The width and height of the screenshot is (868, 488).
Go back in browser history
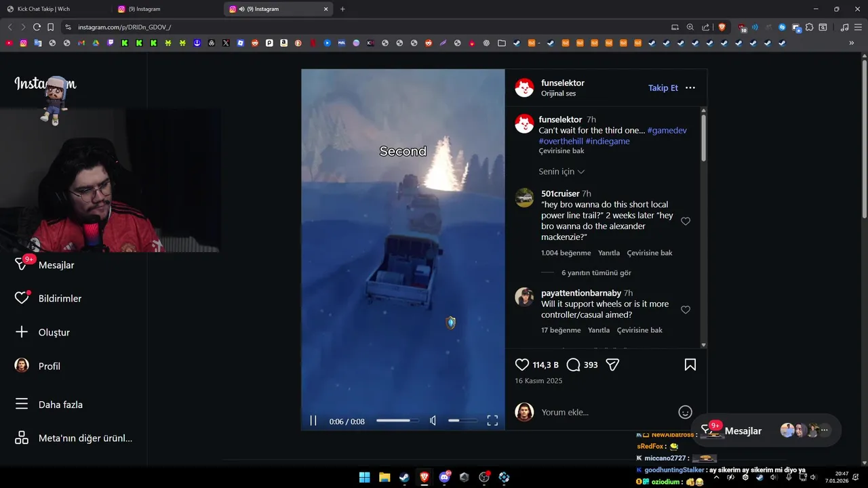pyautogui.click(x=9, y=27)
